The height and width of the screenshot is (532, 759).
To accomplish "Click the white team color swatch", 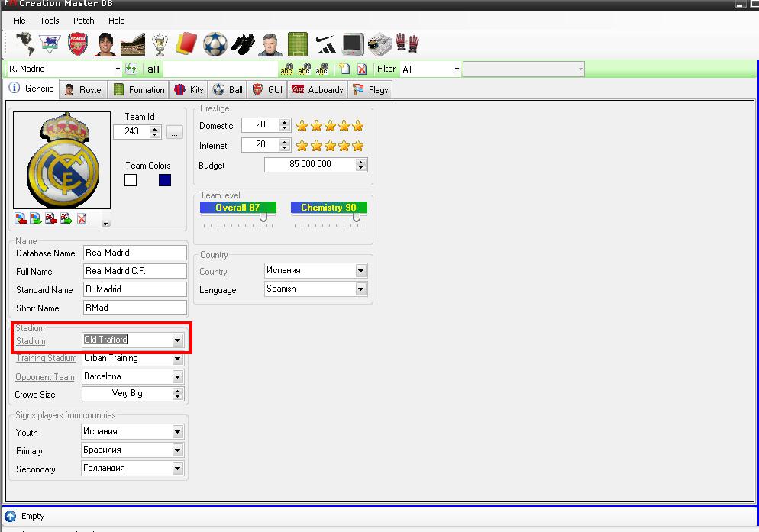I will tap(131, 180).
